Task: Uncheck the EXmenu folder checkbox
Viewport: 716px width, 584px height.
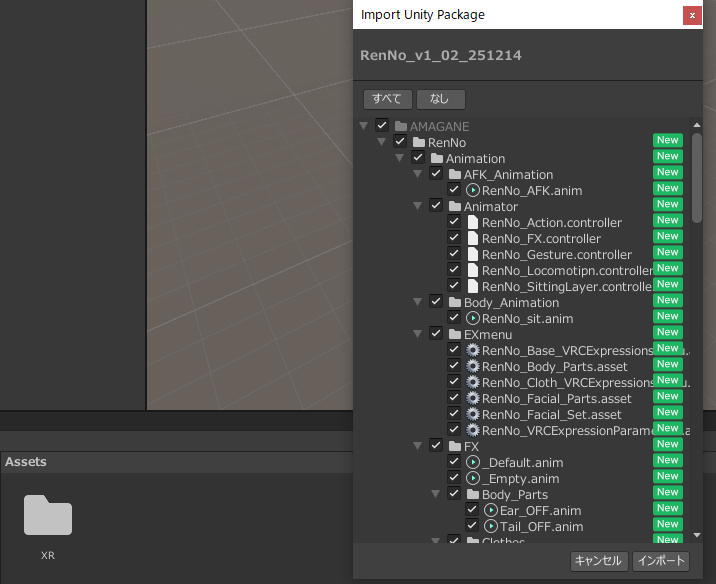Action: (x=436, y=333)
